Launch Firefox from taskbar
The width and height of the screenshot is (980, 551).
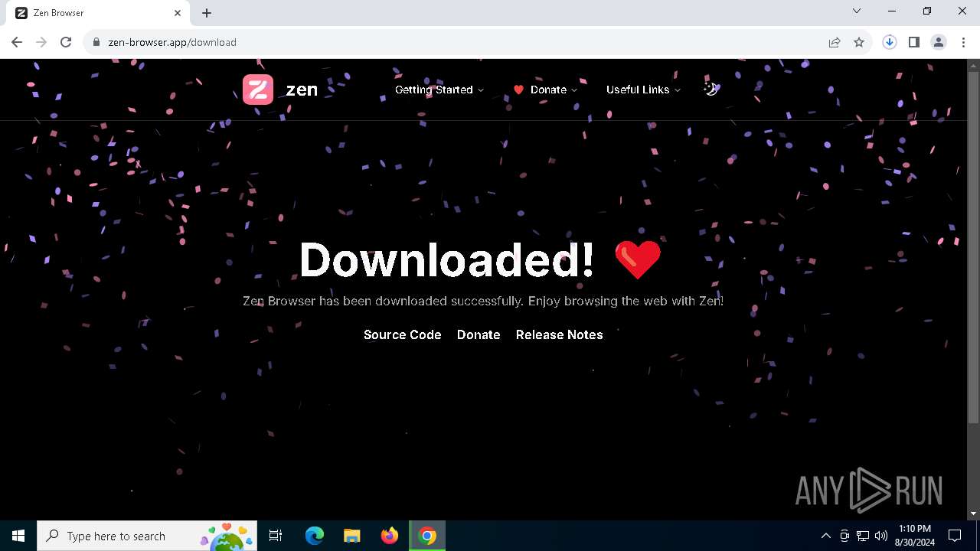point(390,536)
